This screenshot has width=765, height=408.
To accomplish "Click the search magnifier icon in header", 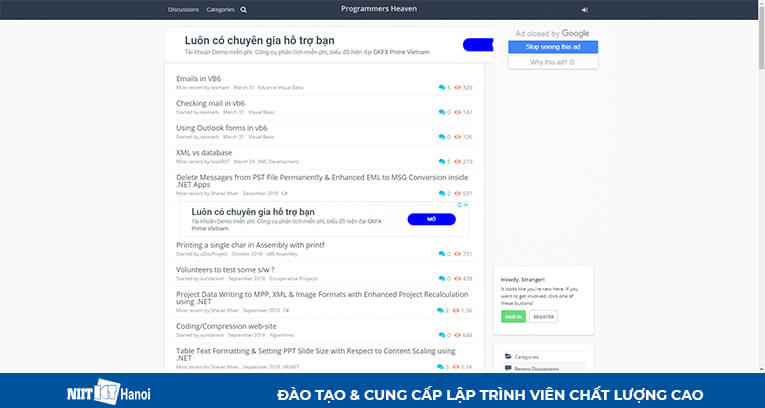I will coord(243,10).
